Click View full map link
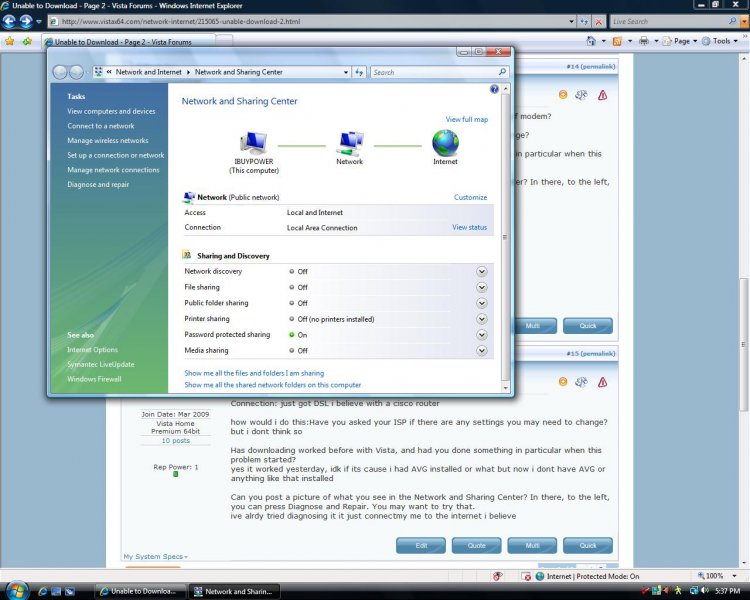Image resolution: width=750 pixels, height=600 pixels. tap(467, 119)
